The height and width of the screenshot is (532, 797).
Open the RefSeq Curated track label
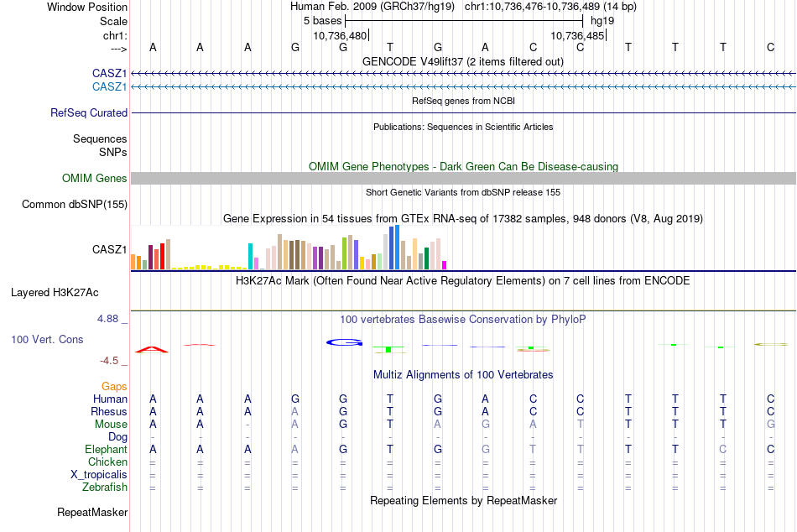pyautogui.click(x=88, y=113)
